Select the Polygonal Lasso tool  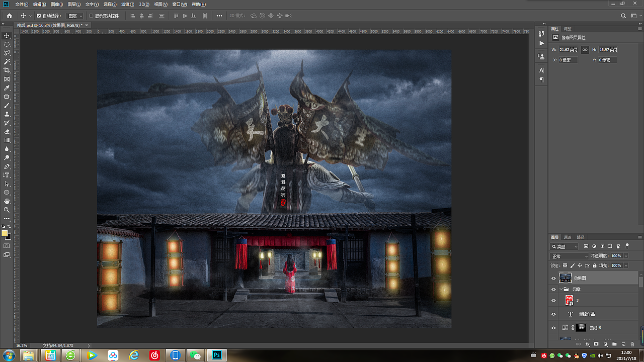[x=7, y=53]
